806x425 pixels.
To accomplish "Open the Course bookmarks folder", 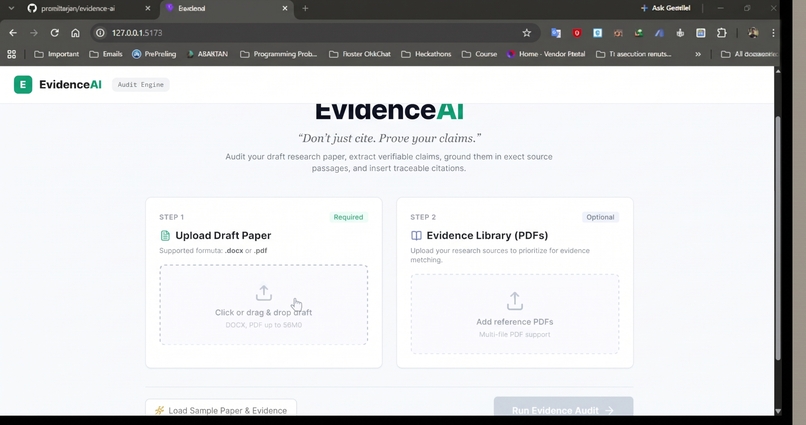I will coord(480,54).
